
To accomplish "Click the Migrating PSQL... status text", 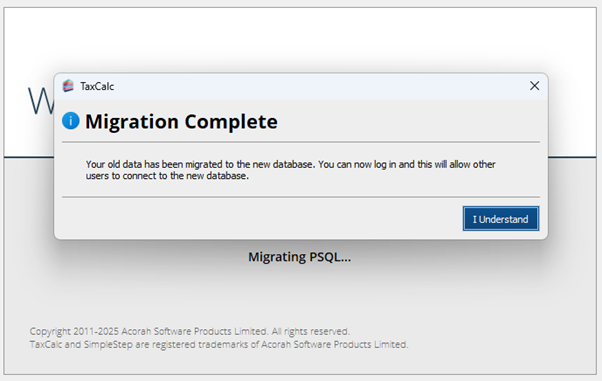I will [299, 257].
